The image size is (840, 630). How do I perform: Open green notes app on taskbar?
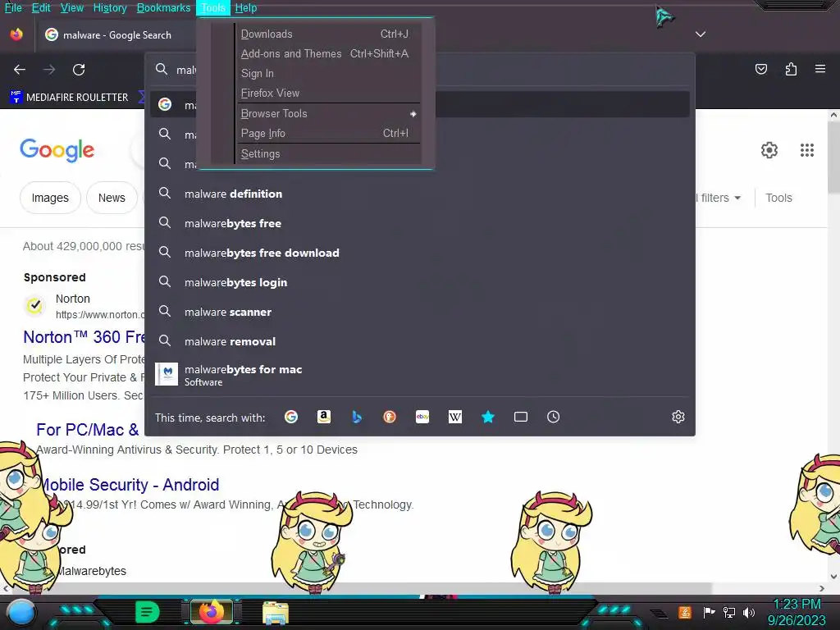(147, 612)
